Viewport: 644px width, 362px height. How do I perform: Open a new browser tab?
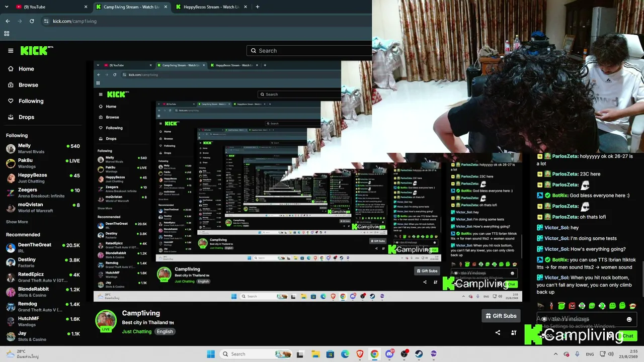[258, 7]
